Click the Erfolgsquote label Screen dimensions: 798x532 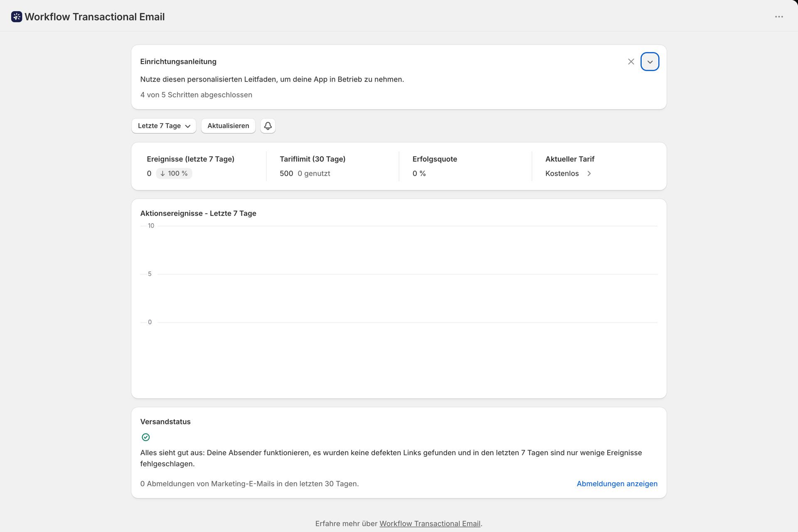coord(435,159)
